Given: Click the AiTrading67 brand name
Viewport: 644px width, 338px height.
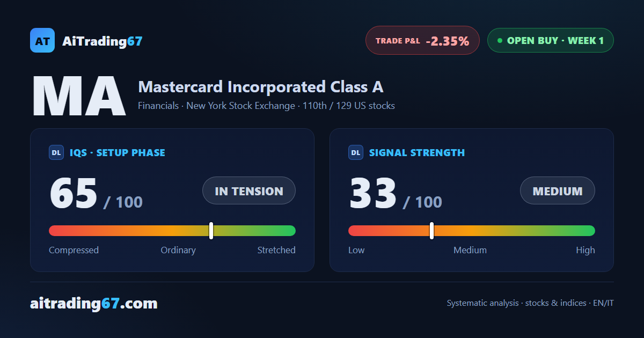Looking at the screenshot, I should tap(103, 41).
